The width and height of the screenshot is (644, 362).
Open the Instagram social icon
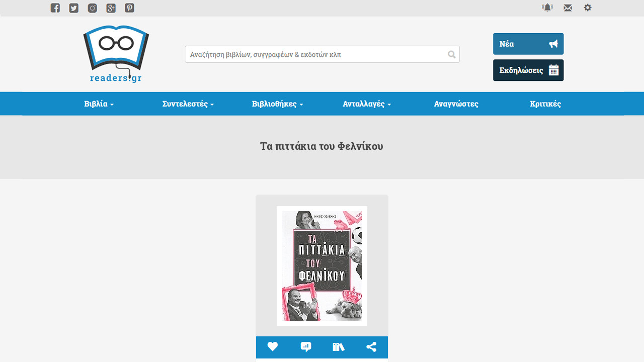point(93,8)
